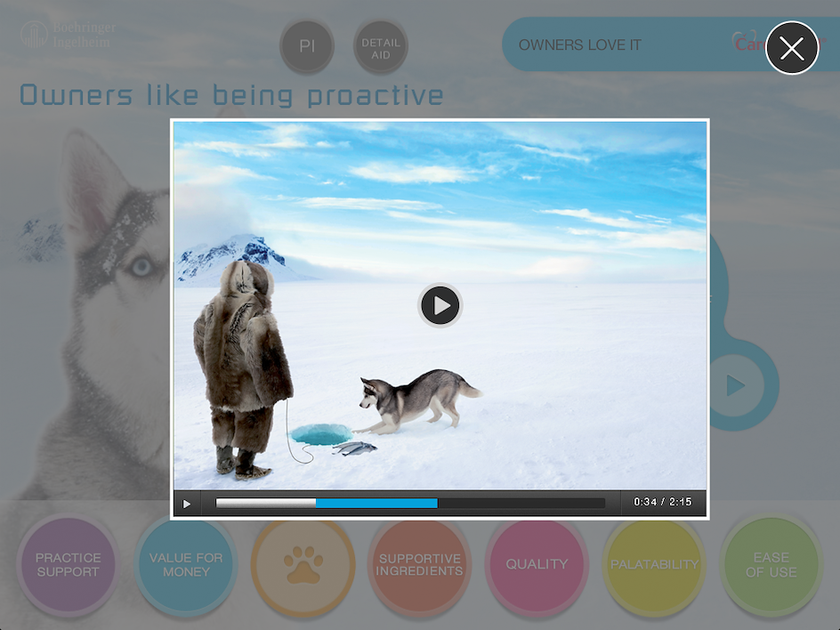
Task: Close the video overlay with the X button
Action: [x=792, y=48]
